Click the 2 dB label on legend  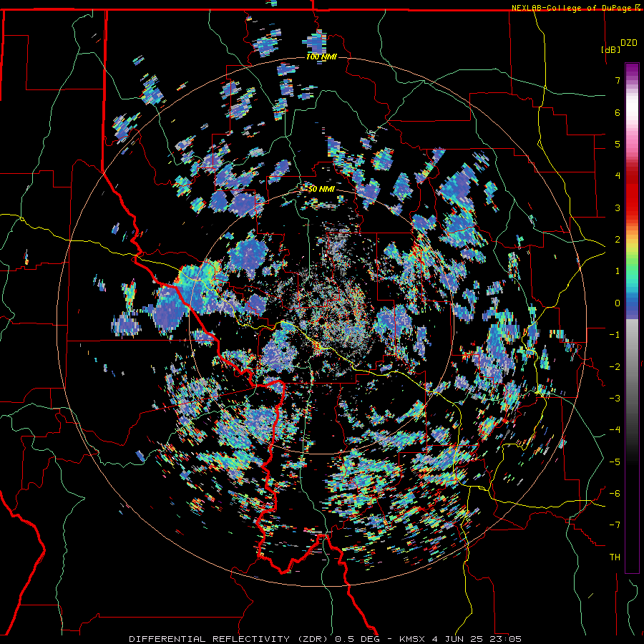pyautogui.click(x=618, y=240)
